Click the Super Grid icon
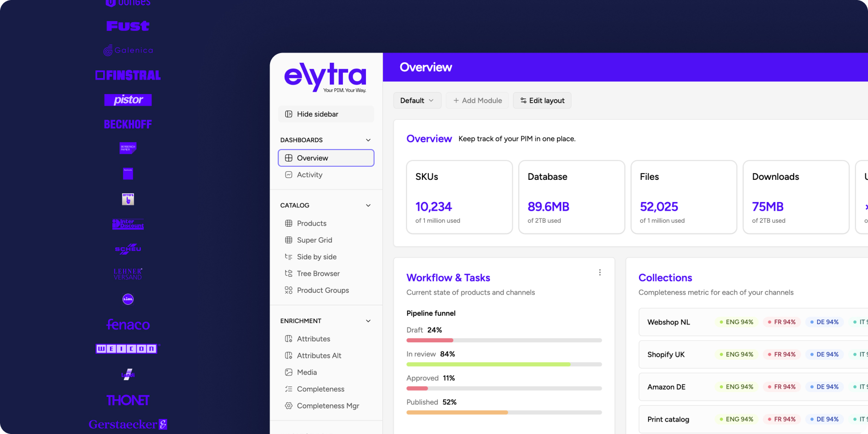 (288, 240)
